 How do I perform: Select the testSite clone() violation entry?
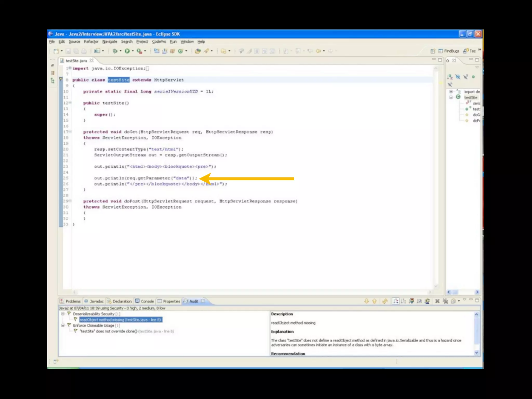tap(108, 331)
